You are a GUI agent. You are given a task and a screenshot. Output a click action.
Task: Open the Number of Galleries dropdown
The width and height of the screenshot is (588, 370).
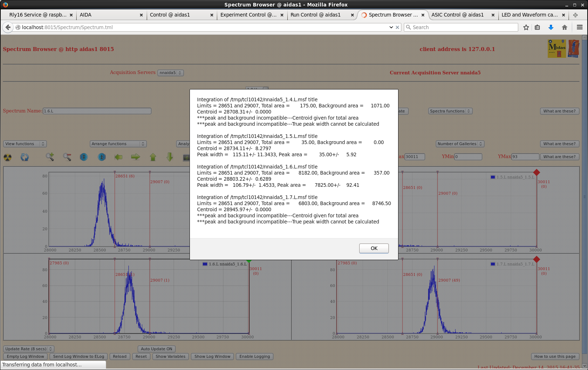(x=460, y=144)
